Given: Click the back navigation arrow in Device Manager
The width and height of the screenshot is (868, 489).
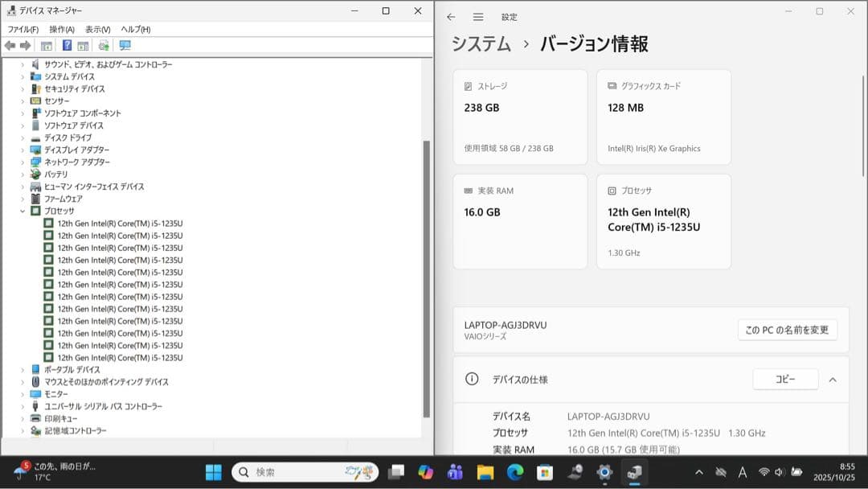Looking at the screenshot, I should 10,46.
